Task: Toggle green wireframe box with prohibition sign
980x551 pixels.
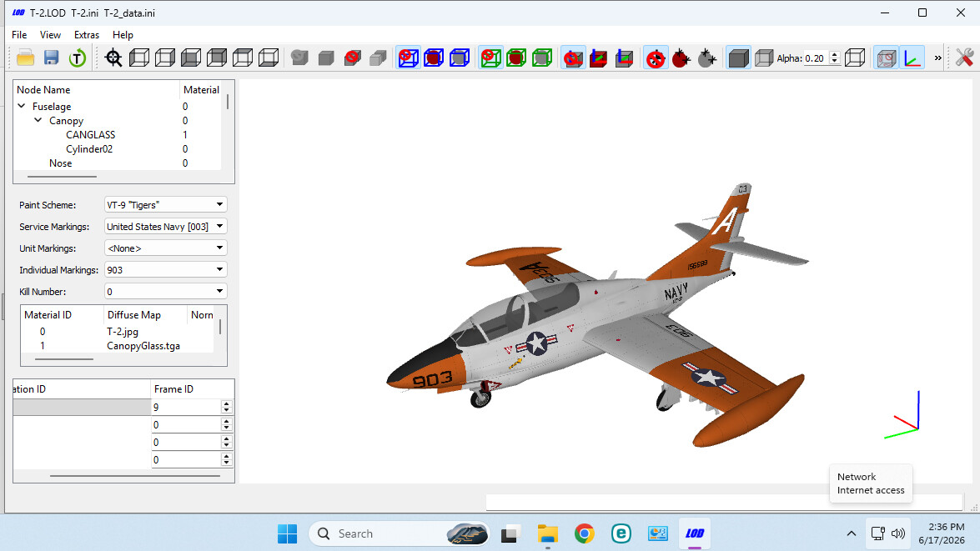Action: pos(490,58)
